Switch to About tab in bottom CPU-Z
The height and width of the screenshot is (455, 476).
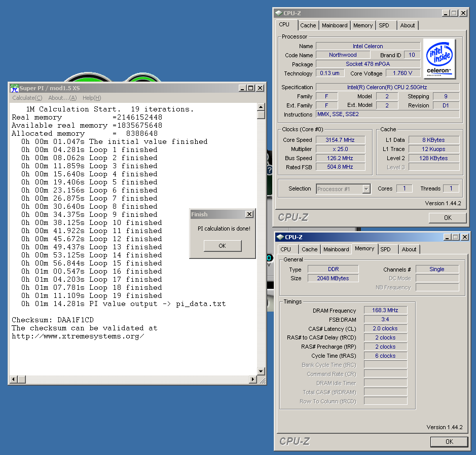click(409, 249)
